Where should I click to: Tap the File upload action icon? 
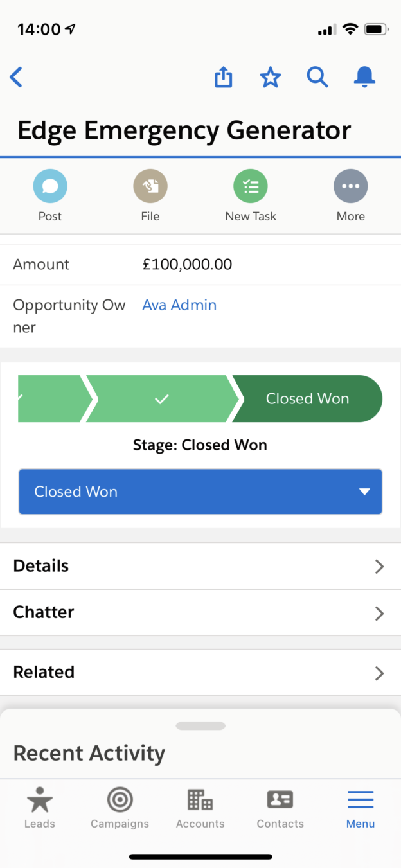click(150, 186)
